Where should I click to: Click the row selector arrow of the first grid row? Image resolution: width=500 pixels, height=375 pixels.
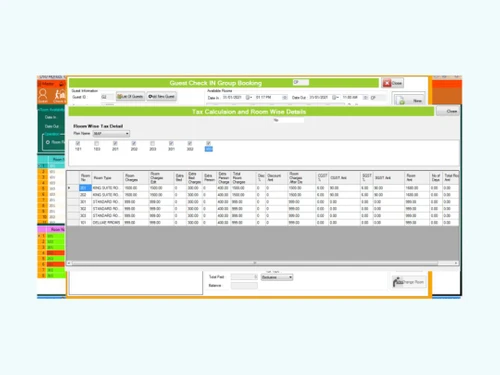click(73, 188)
